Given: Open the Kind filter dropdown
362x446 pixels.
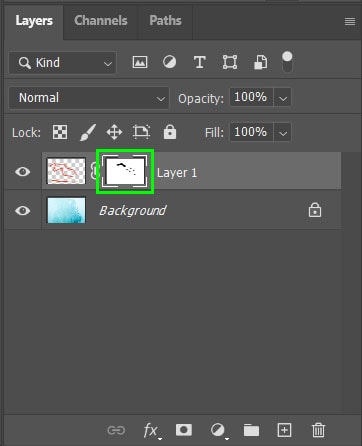Looking at the screenshot, I should [63, 63].
